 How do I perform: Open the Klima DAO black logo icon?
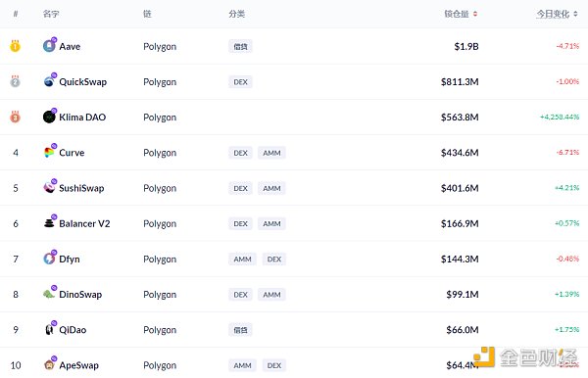point(49,117)
